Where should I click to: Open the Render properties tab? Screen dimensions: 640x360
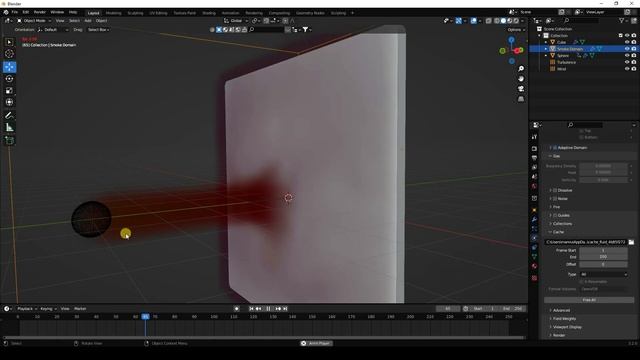[534, 149]
